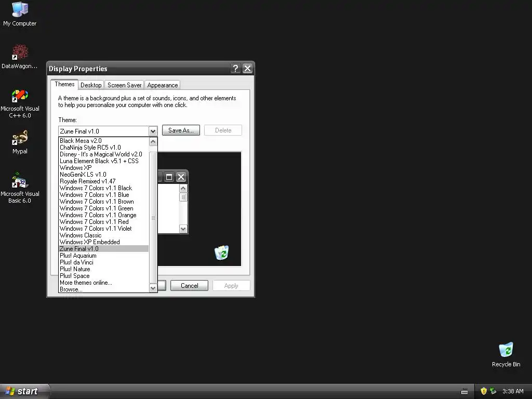Choose Windows 7 Colors v1.1 Red
This screenshot has height=399, width=532.
tap(104, 222)
